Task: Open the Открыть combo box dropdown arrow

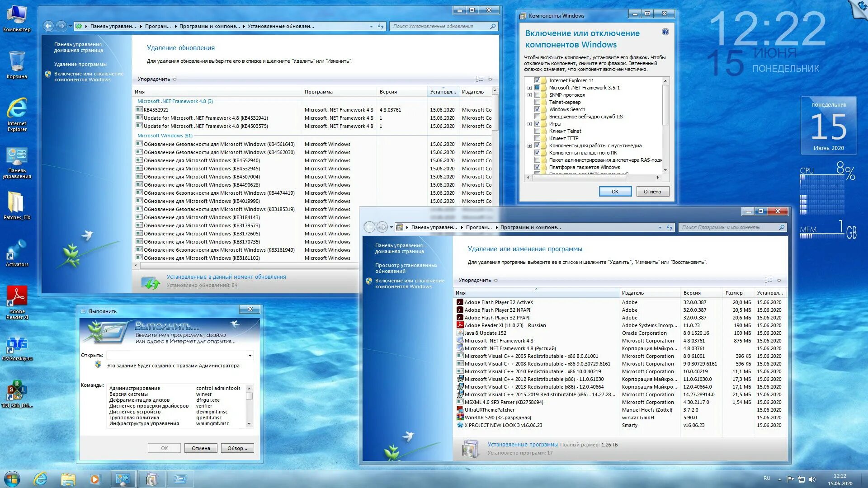Action: pyautogui.click(x=250, y=356)
